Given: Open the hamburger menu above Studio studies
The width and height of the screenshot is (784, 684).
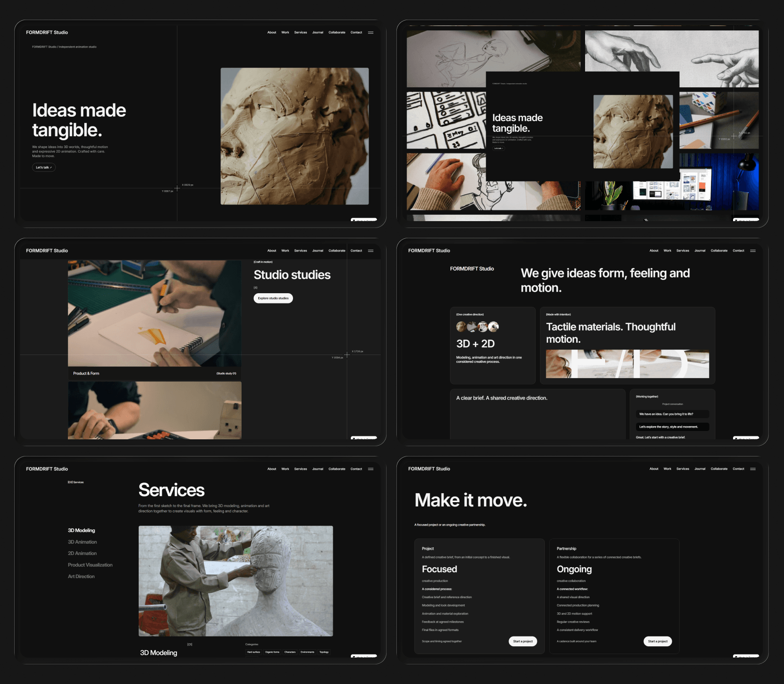Looking at the screenshot, I should pyautogui.click(x=370, y=251).
